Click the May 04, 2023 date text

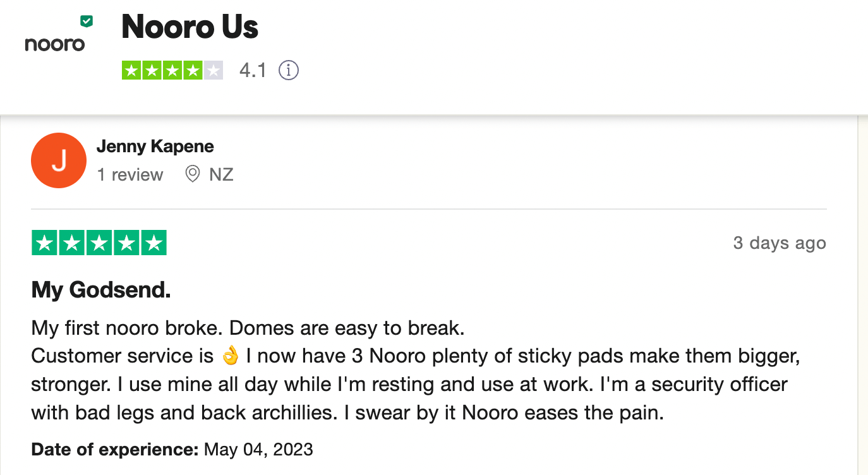258,450
